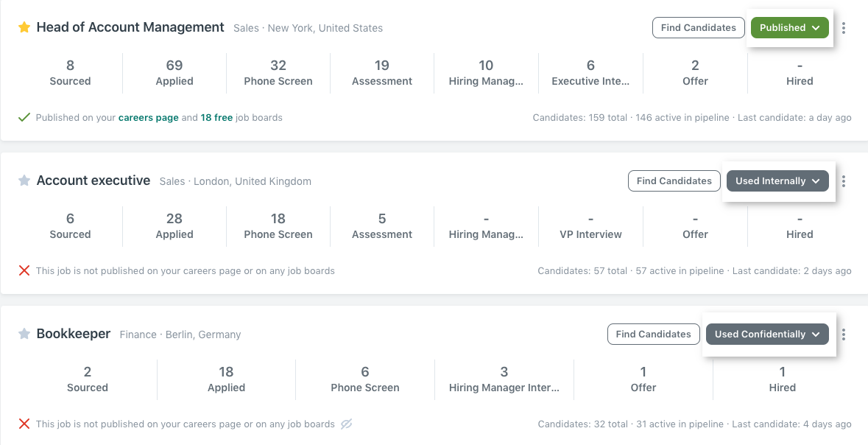Star the Bookkeeper job
The image size is (868, 445).
click(24, 334)
